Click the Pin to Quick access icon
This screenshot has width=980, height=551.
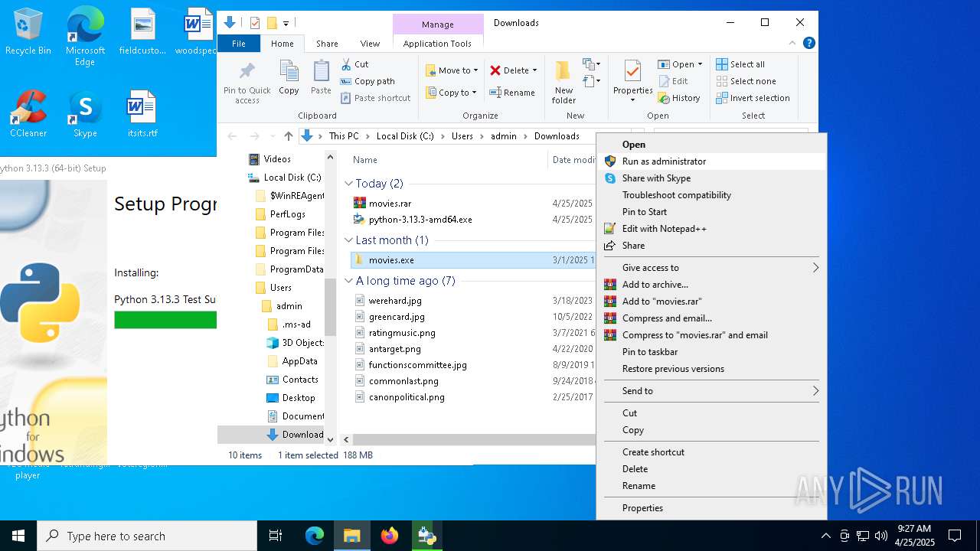tap(247, 73)
